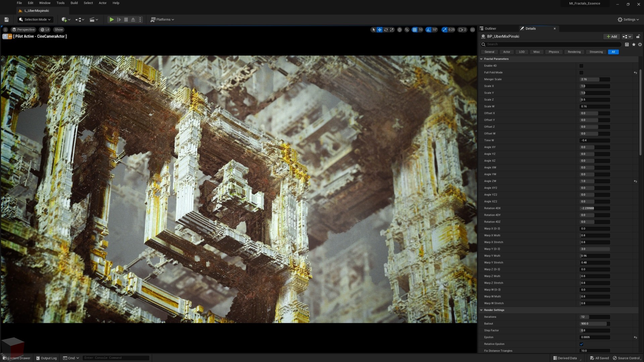Image resolution: width=644 pixels, height=362 pixels.
Task: Open the Settings dropdown at top right
Action: [628, 19]
